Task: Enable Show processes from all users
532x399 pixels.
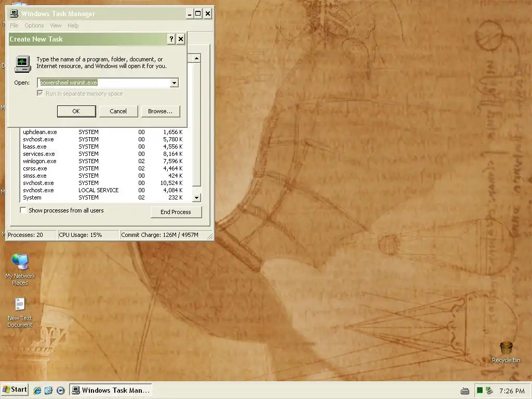Action: [23, 210]
